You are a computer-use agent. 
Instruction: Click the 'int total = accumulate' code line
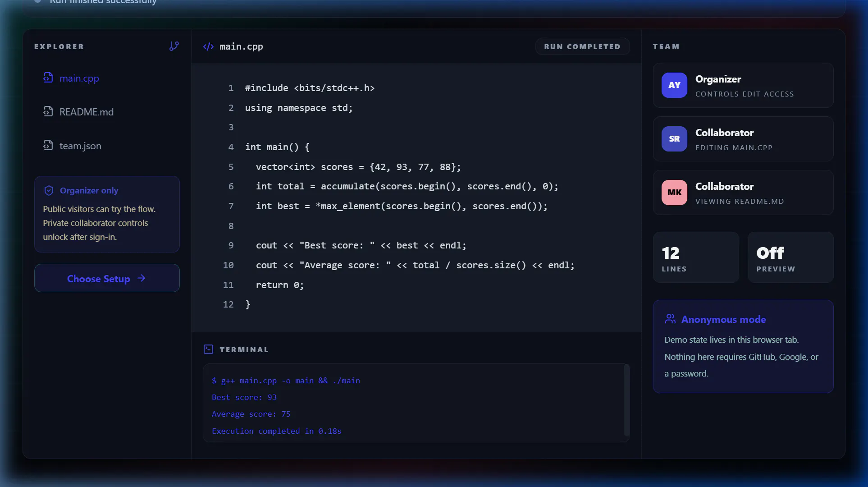407,186
